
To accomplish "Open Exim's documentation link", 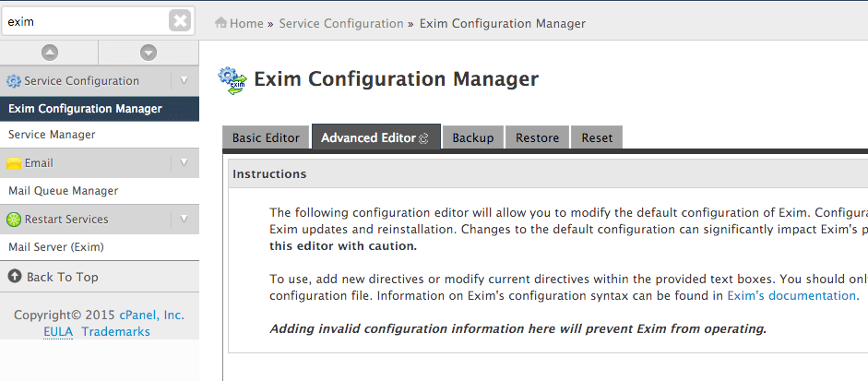I will point(791,296).
